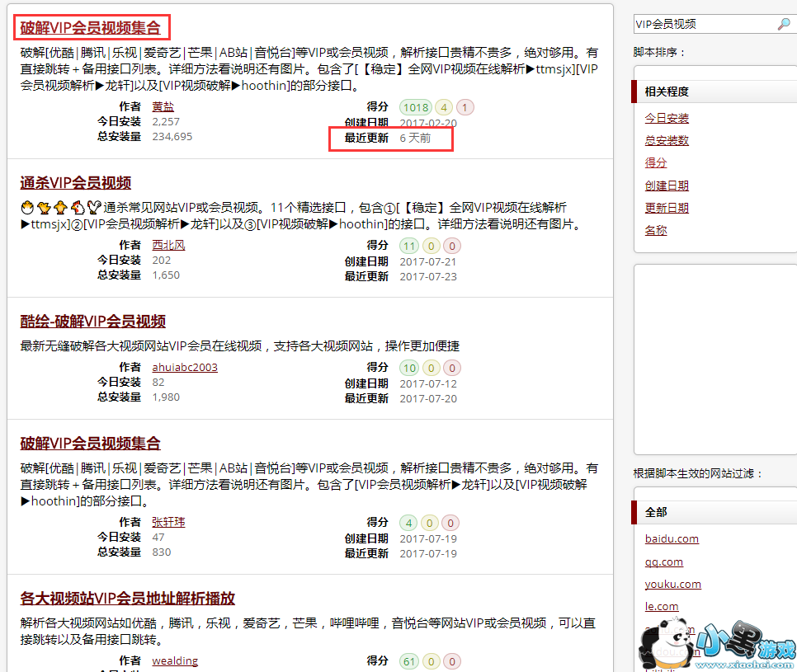Image resolution: width=797 pixels, height=672 pixels.
Task: Click the red score badge on first script
Action: coord(463,107)
